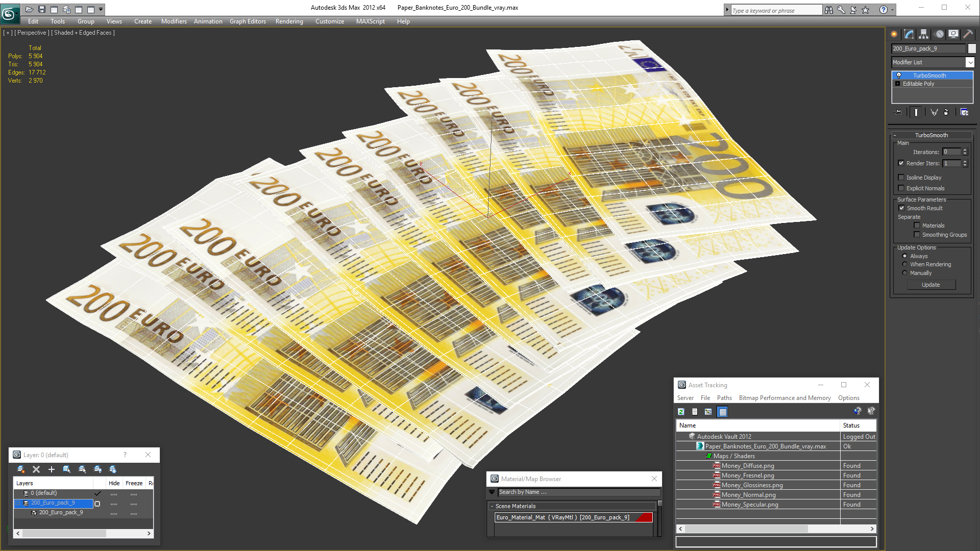This screenshot has height=551, width=980.
Task: Toggle TurboSmooth modifier lightbulb
Action: pos(899,76)
